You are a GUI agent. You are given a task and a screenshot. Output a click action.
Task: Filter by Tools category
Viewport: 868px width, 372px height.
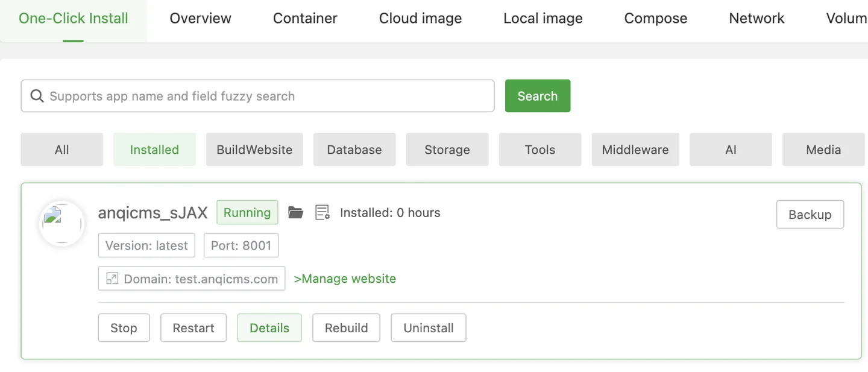pos(540,150)
